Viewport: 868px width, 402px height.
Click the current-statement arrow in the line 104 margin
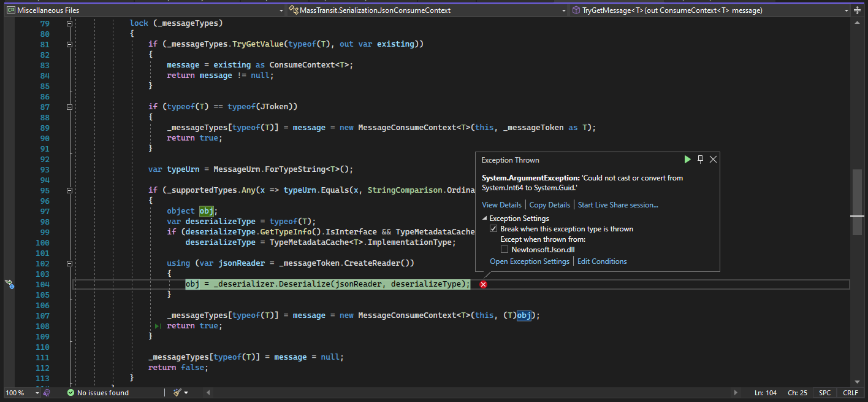(x=10, y=284)
